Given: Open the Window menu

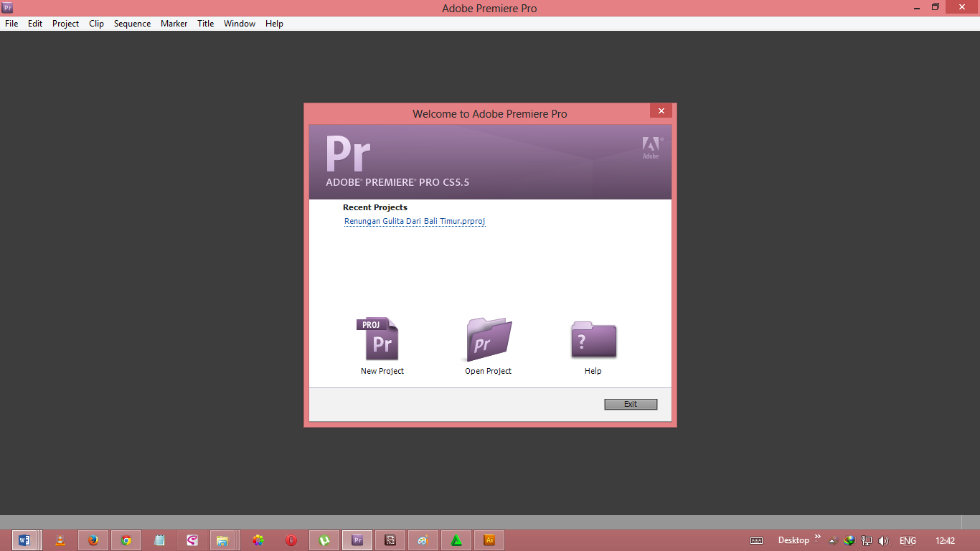Looking at the screenshot, I should tap(240, 24).
